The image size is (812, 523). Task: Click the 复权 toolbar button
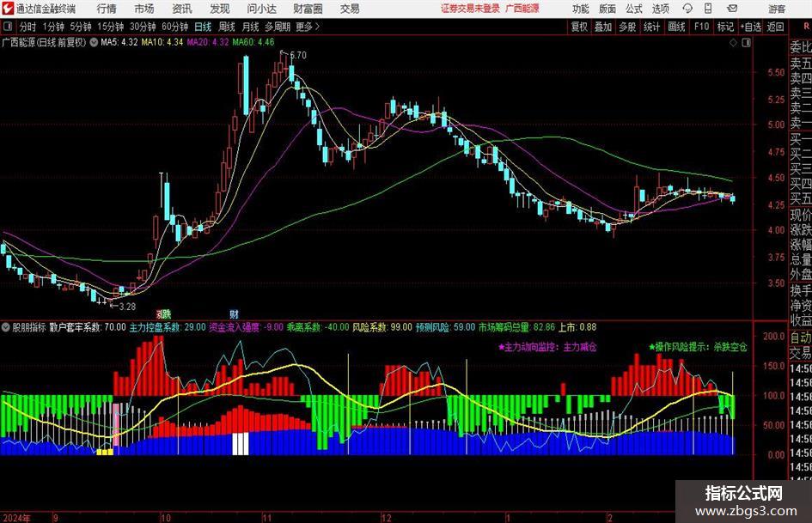coord(579,27)
